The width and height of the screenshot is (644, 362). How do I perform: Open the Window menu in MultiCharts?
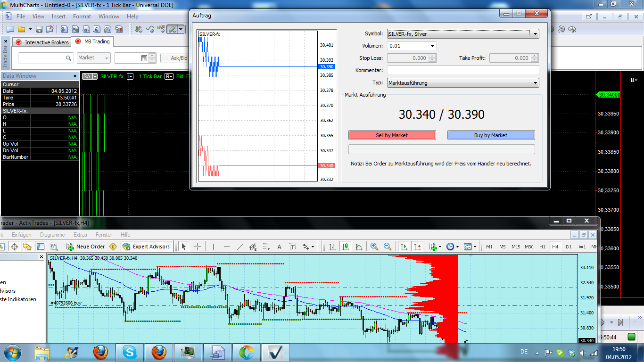(x=109, y=16)
